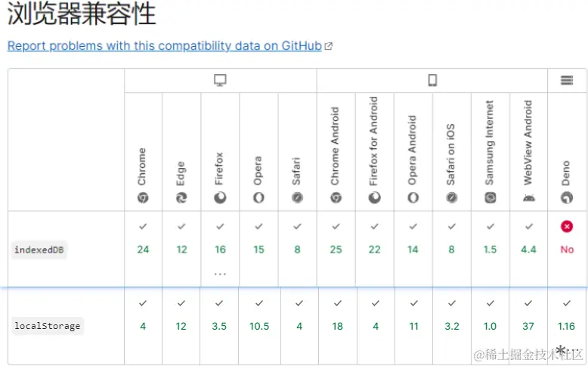Click the desktop platform monitor icon
This screenshot has height=366, width=588.
[220, 80]
